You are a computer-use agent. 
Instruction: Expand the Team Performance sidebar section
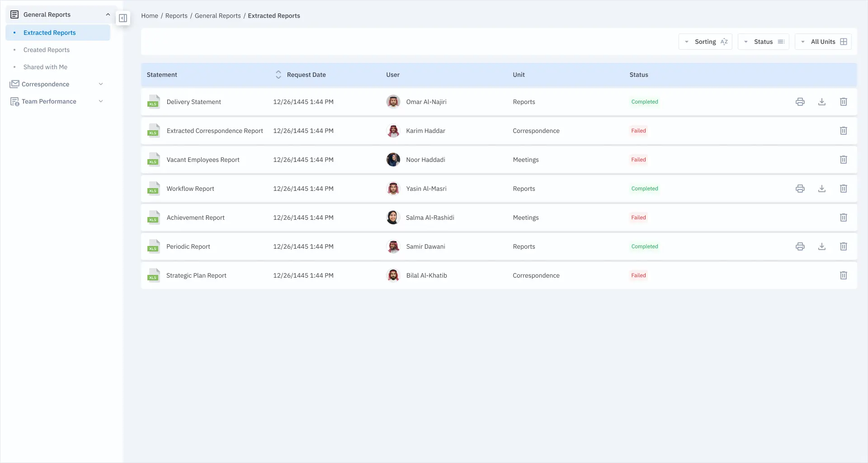click(57, 101)
